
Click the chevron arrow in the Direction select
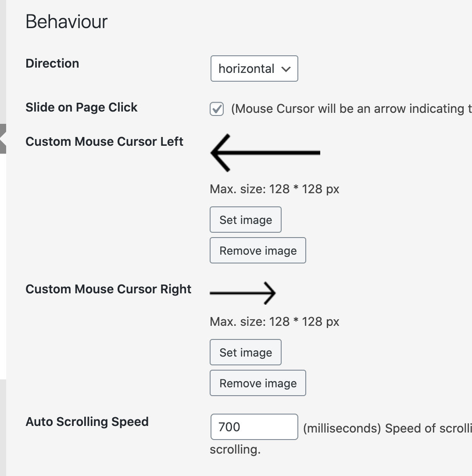pyautogui.click(x=286, y=69)
